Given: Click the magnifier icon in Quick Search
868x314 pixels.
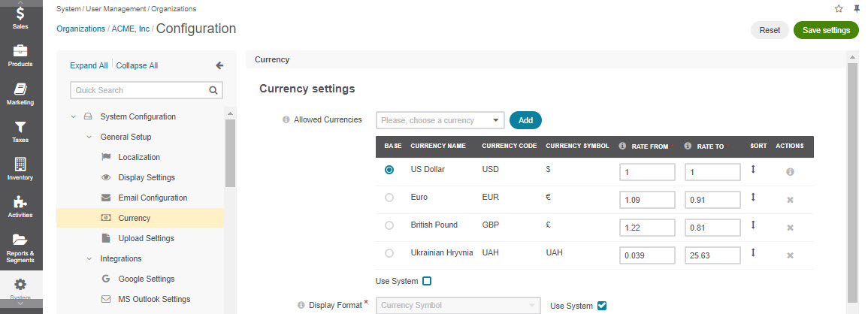Looking at the screenshot, I should coord(213,90).
